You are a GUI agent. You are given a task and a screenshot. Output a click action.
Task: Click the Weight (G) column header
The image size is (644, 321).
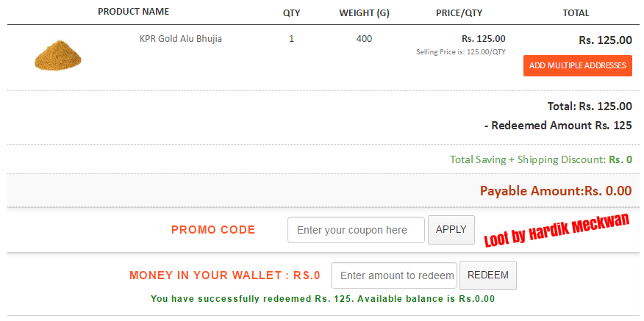[365, 13]
